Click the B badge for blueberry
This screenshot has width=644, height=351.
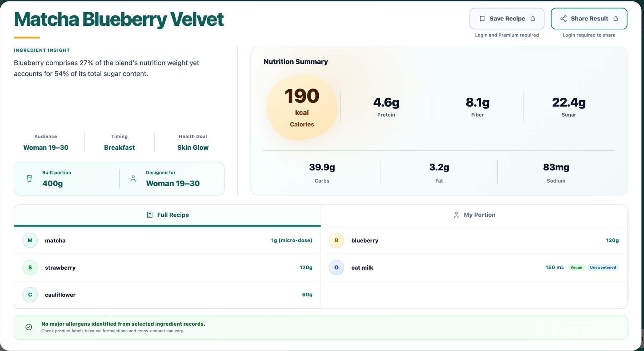[336, 240]
